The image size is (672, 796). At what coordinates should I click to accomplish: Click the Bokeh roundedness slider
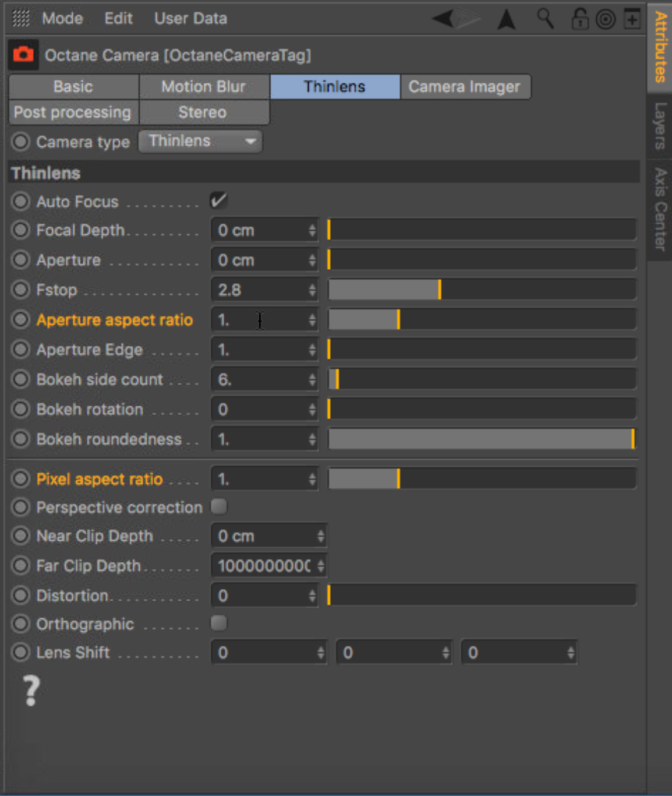pyautogui.click(x=482, y=439)
